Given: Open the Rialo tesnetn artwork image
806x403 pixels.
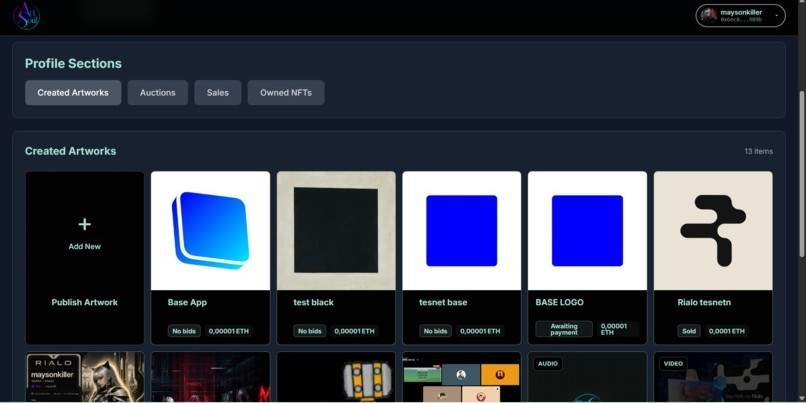Looking at the screenshot, I should (713, 231).
